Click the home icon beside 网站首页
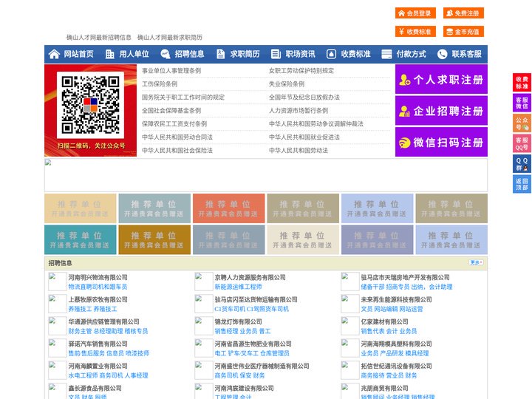Screen dimensions: 532x399 coord(54,54)
